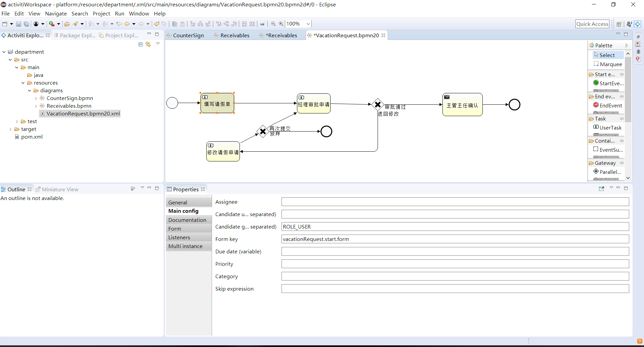Open the Listeners properties section
This screenshot has height=347, width=644.
(189, 237)
